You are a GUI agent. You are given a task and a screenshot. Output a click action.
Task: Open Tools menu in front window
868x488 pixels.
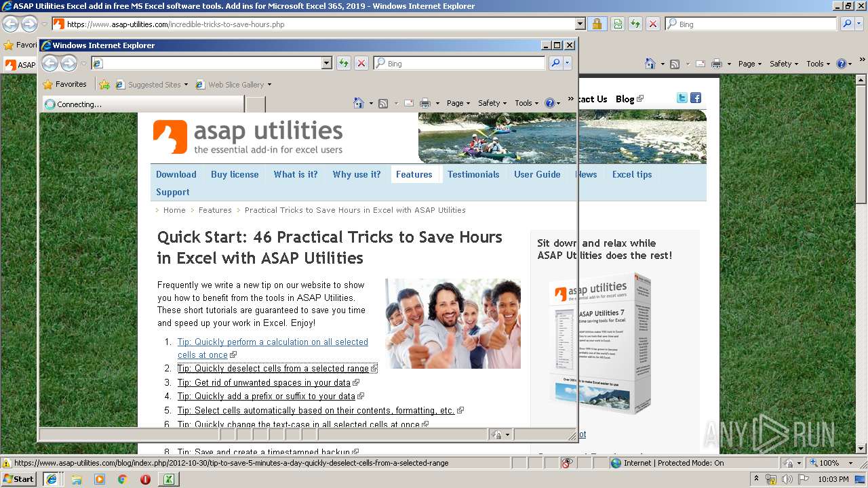(527, 103)
